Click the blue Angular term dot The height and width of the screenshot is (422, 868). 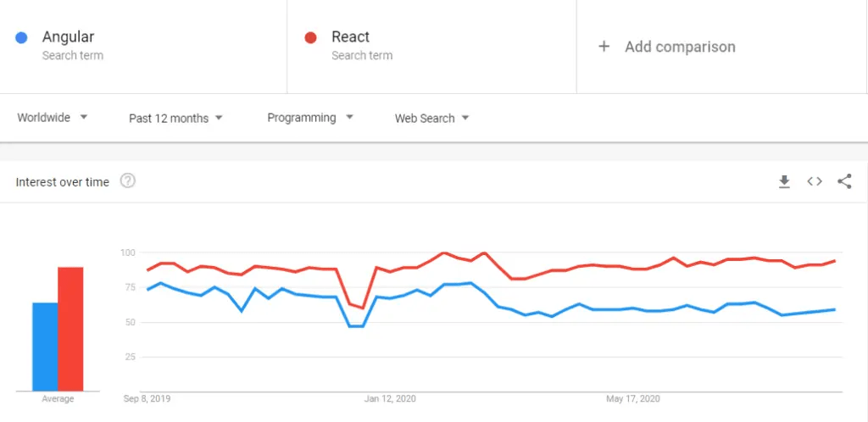pyautogui.click(x=21, y=37)
